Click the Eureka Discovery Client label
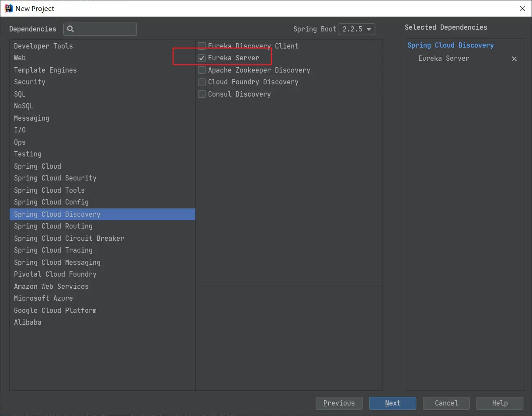Viewport: 532px width, 416px height. (253, 46)
